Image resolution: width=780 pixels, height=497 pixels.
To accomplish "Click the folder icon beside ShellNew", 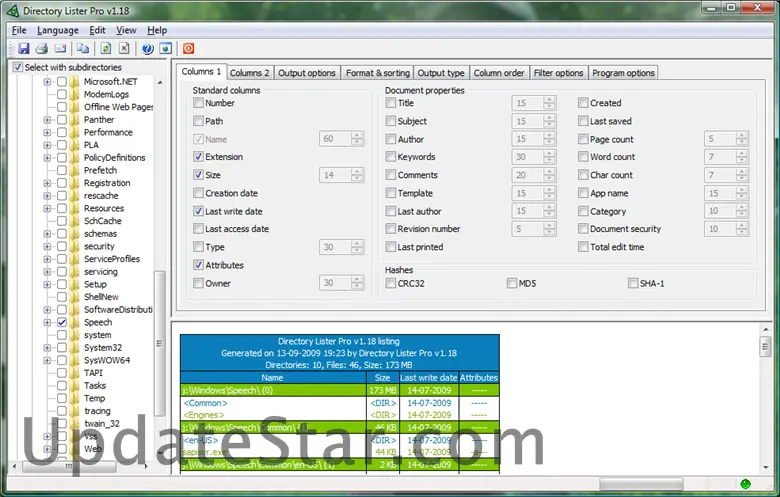I will click(x=75, y=297).
